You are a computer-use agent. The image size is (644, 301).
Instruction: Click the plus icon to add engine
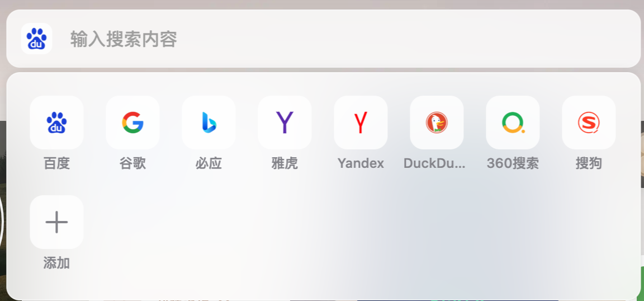point(56,222)
